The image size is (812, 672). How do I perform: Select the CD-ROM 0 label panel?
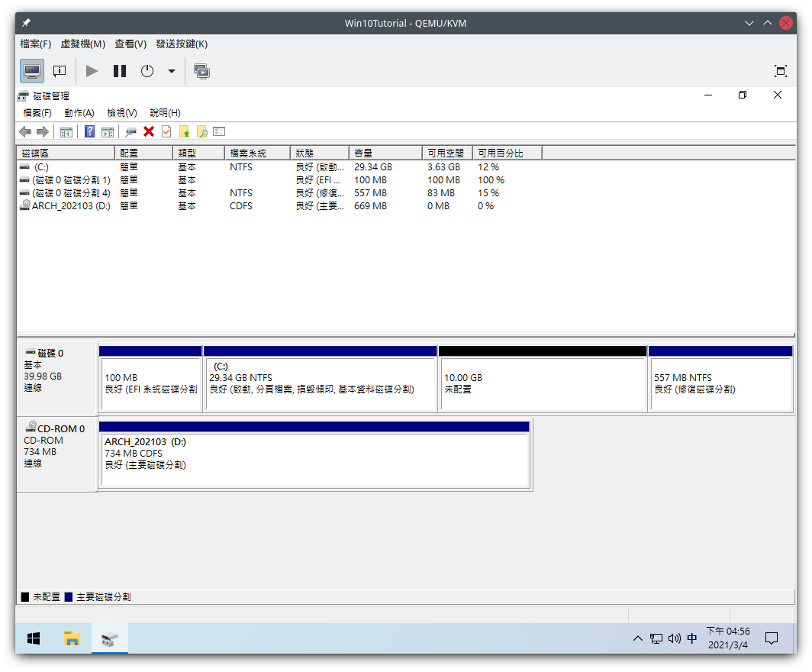(57, 454)
